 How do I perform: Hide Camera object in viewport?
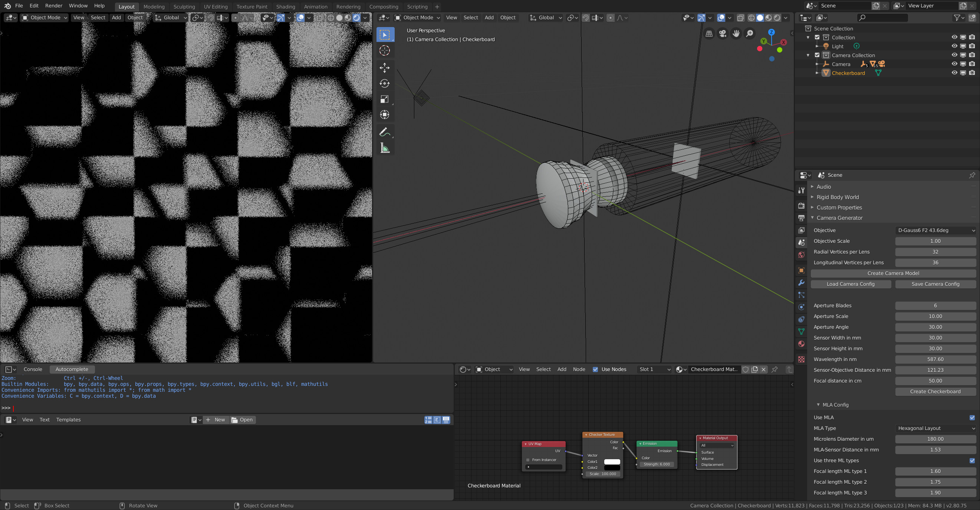tap(954, 64)
